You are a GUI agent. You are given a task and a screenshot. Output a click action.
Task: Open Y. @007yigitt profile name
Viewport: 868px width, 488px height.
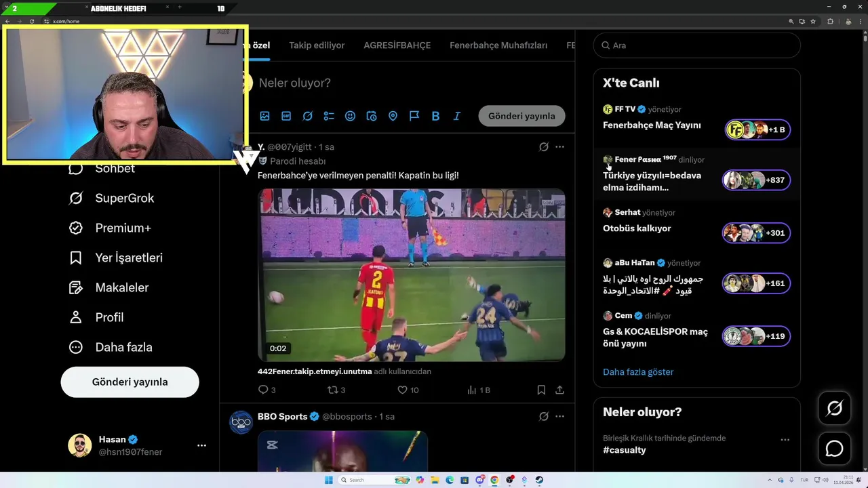(261, 146)
